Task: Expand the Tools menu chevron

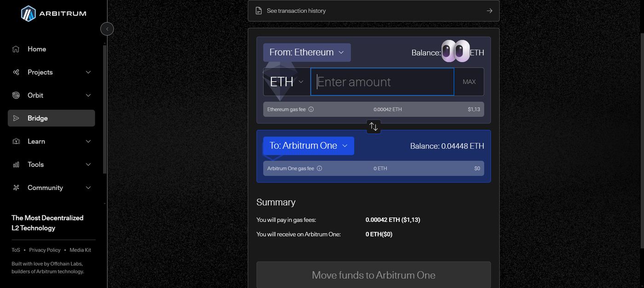Action: click(x=88, y=164)
